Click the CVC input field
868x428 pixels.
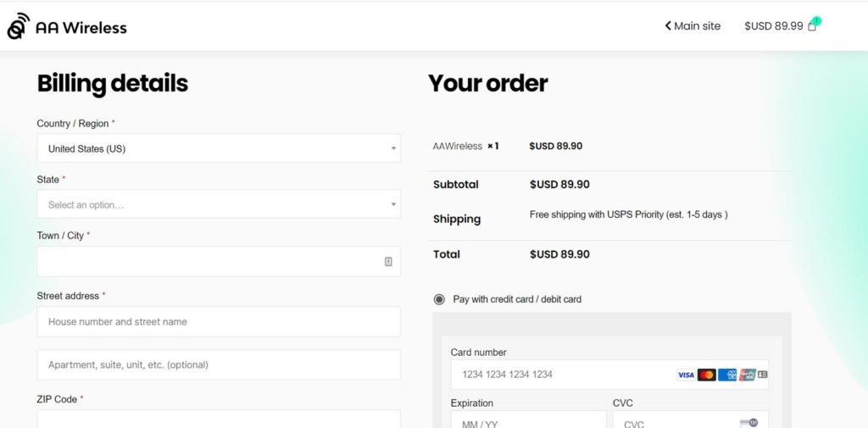click(674, 422)
